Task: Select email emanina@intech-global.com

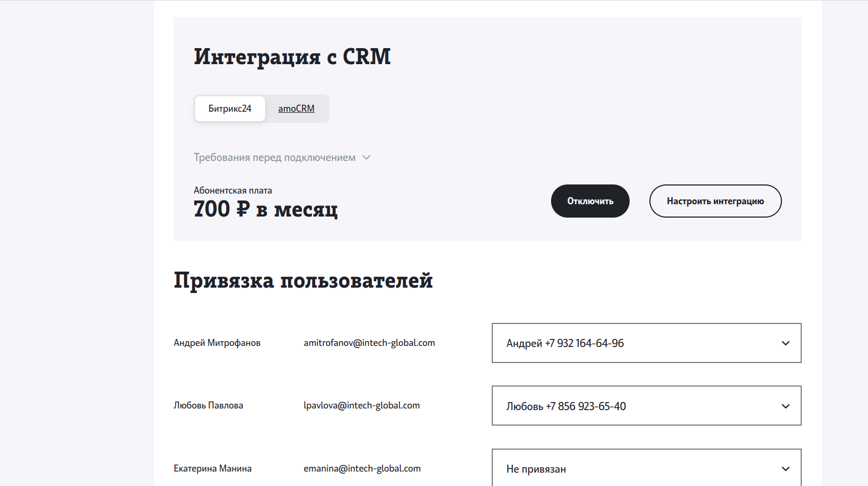Action: click(362, 468)
